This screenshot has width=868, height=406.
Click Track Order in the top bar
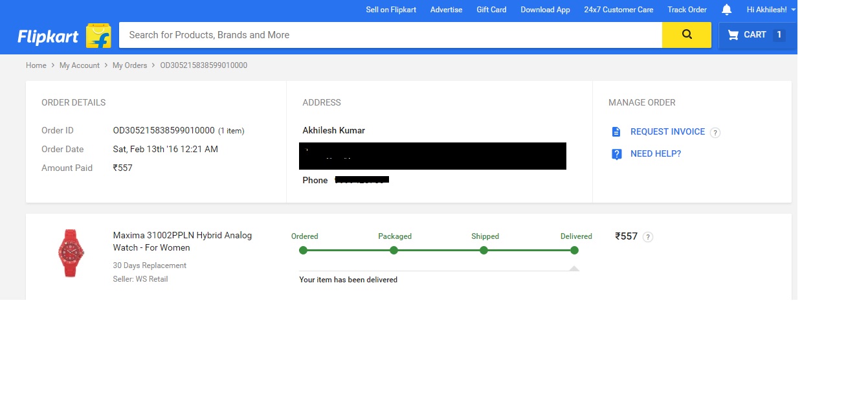687,10
